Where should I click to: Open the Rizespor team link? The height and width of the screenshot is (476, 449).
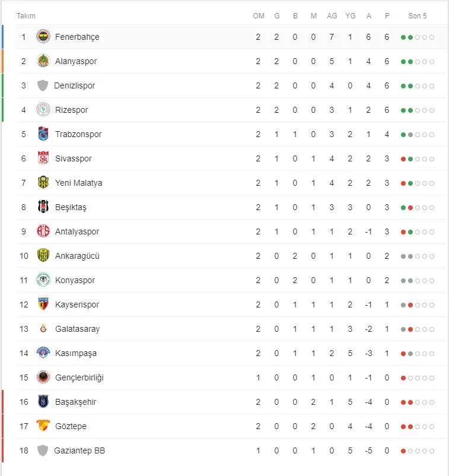pyautogui.click(x=73, y=110)
